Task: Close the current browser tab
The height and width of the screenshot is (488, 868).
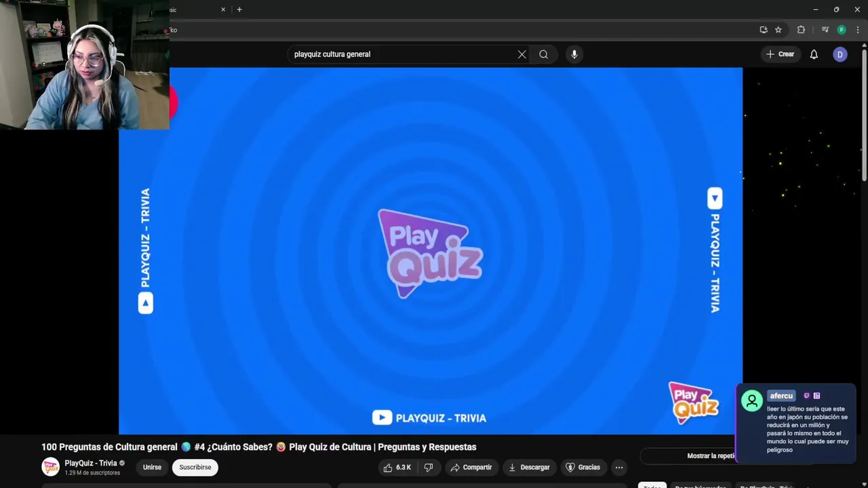Action: click(x=223, y=9)
